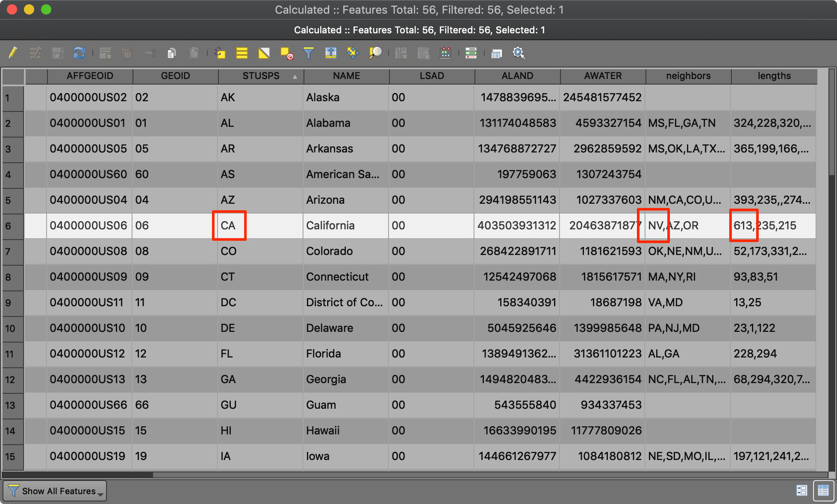
Task: Reload the attribute table
Action: [x=80, y=53]
